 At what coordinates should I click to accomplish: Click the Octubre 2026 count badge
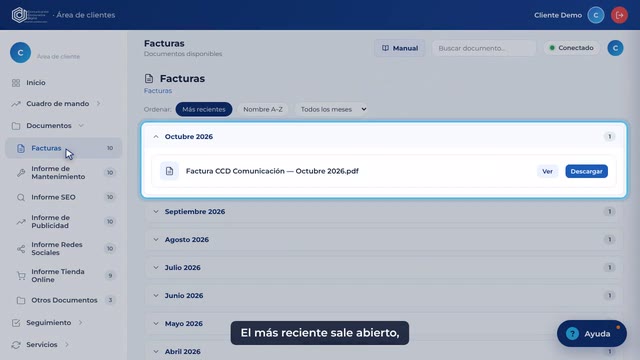[609, 137]
